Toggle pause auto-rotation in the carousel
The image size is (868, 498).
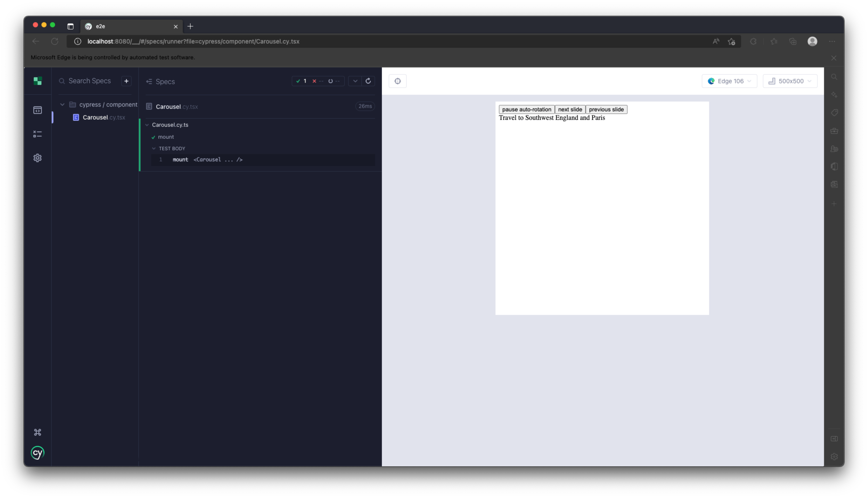pos(526,109)
